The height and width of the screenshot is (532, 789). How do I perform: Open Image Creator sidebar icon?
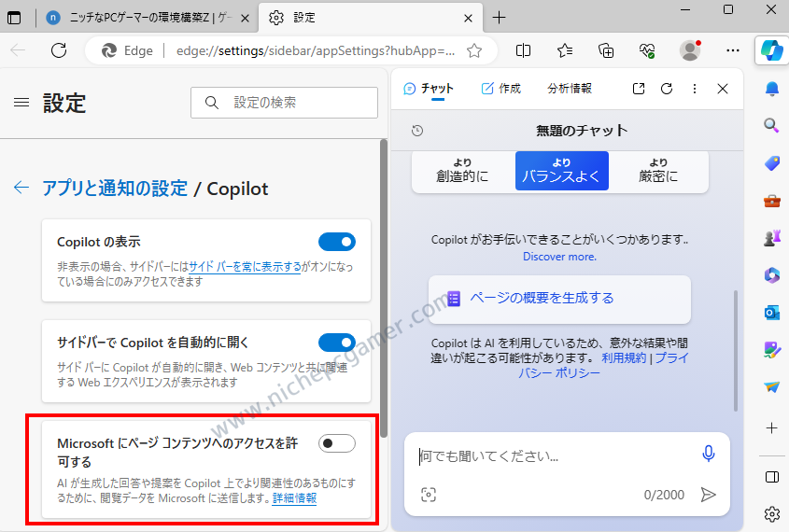pyautogui.click(x=771, y=349)
